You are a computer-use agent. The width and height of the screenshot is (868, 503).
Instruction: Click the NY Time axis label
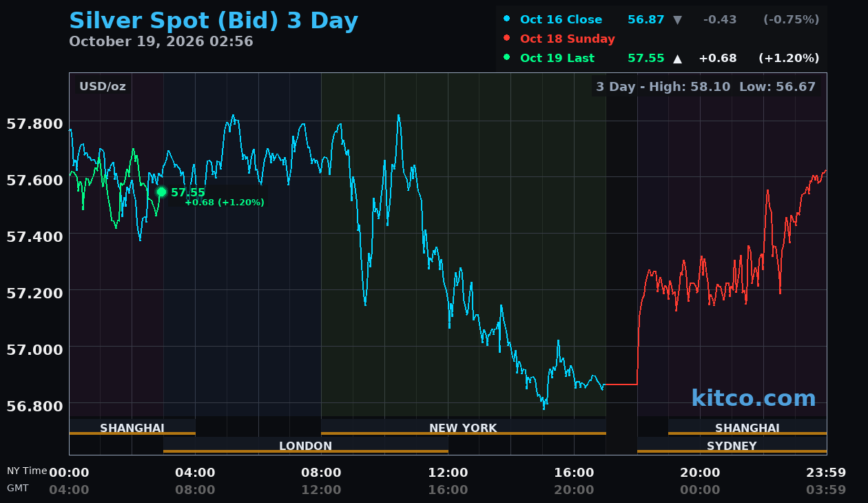tap(27, 471)
